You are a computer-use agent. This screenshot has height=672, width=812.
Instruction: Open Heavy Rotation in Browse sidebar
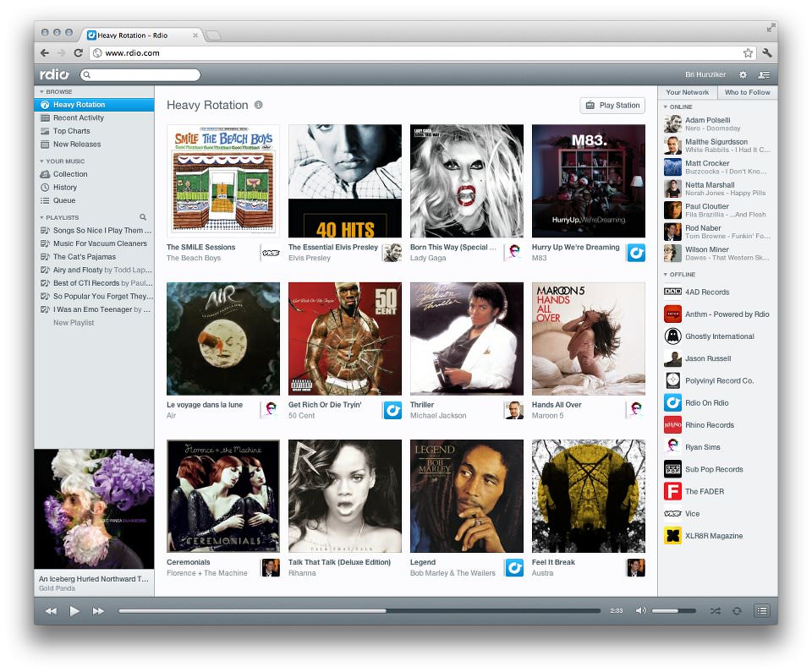pos(94,105)
